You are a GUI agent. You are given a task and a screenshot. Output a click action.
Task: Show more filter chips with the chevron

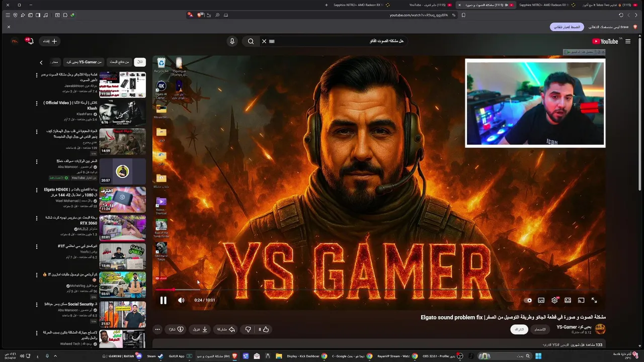point(41,62)
